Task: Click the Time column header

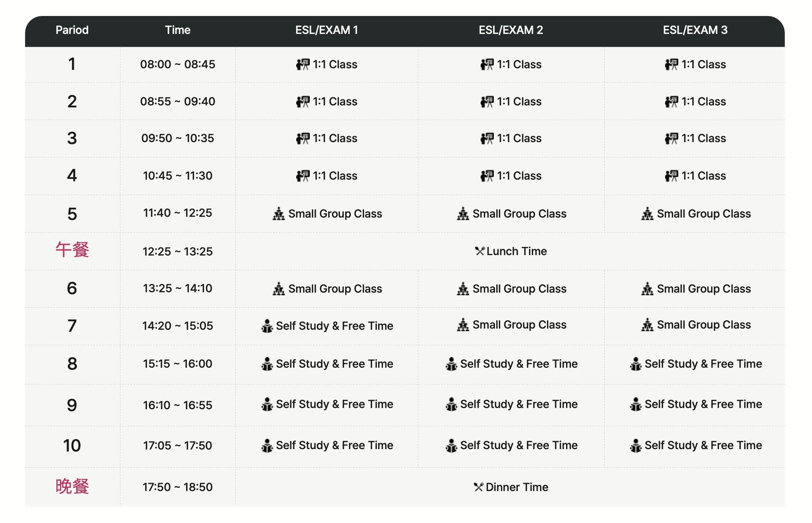Action: coord(178,30)
